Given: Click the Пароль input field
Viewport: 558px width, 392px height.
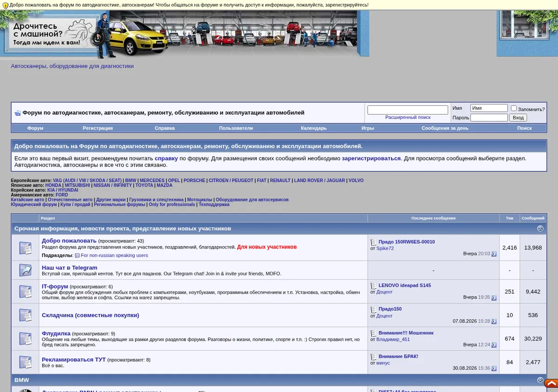Looking at the screenshot, I should pyautogui.click(x=489, y=118).
